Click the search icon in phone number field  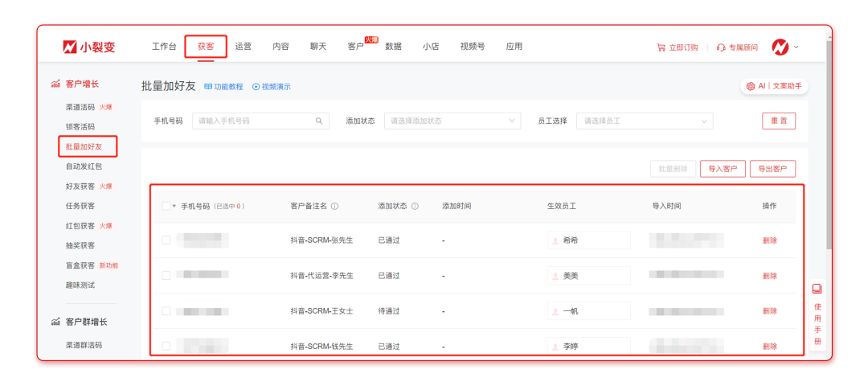(319, 121)
